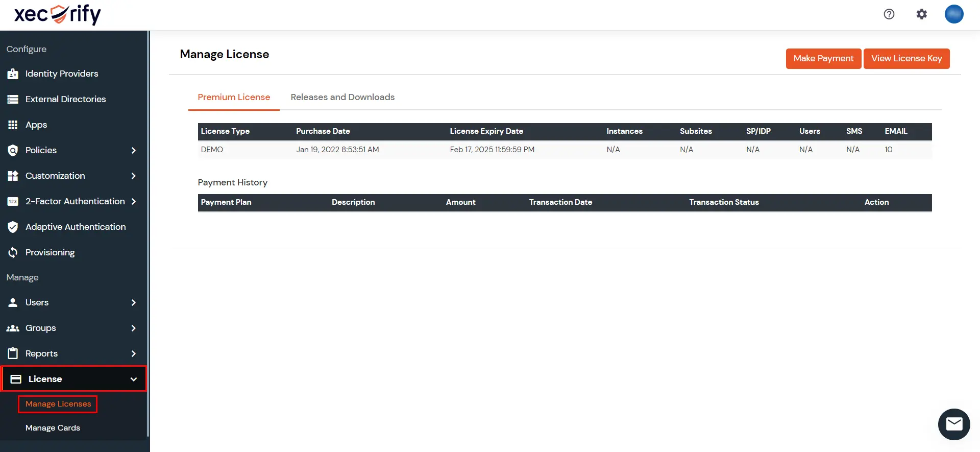Click the Payment Plan column header
Image resolution: width=980 pixels, height=452 pixels.
(226, 202)
